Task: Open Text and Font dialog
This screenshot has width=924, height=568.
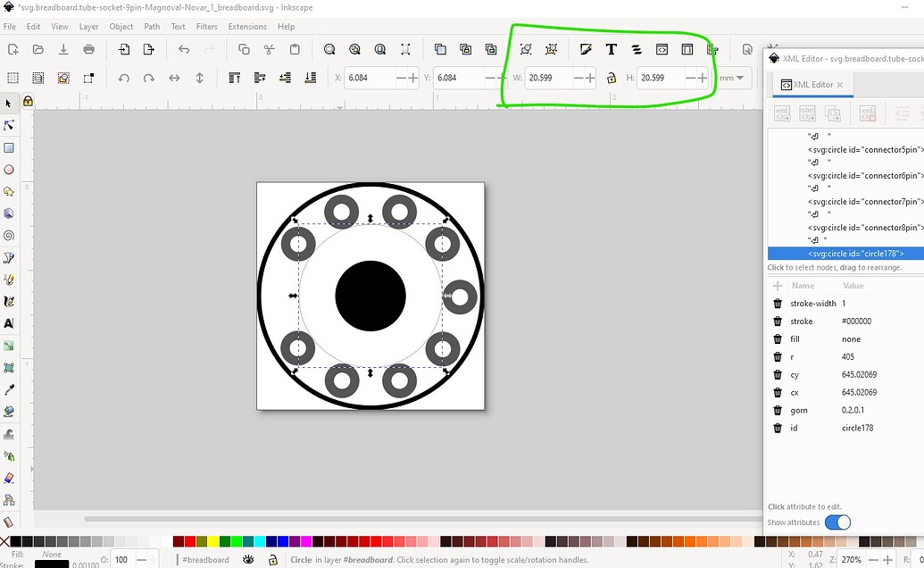Action: pos(611,49)
